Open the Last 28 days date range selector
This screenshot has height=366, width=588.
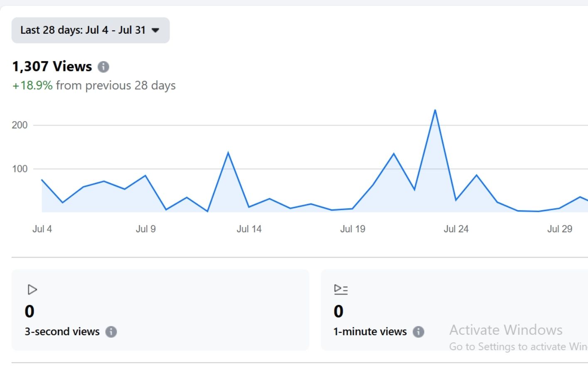coord(91,30)
